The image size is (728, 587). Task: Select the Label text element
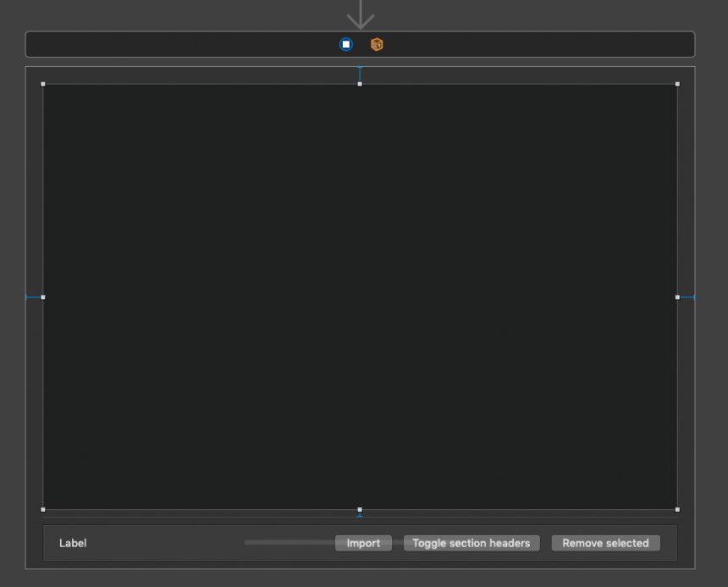pos(73,543)
